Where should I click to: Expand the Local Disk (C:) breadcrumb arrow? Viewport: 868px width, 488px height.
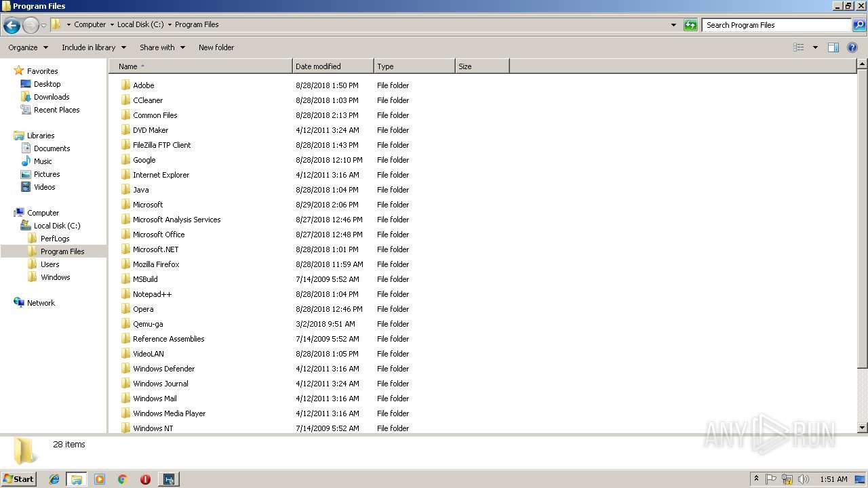tap(170, 25)
